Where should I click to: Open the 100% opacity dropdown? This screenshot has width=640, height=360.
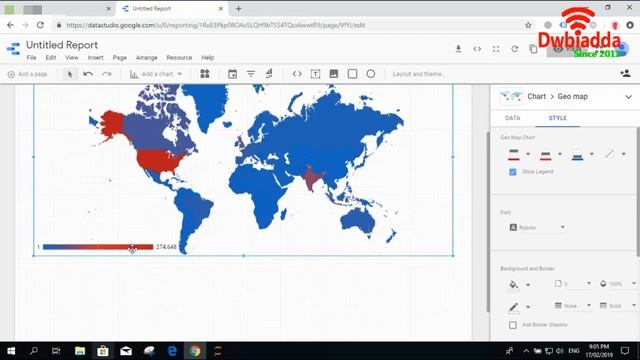click(618, 284)
